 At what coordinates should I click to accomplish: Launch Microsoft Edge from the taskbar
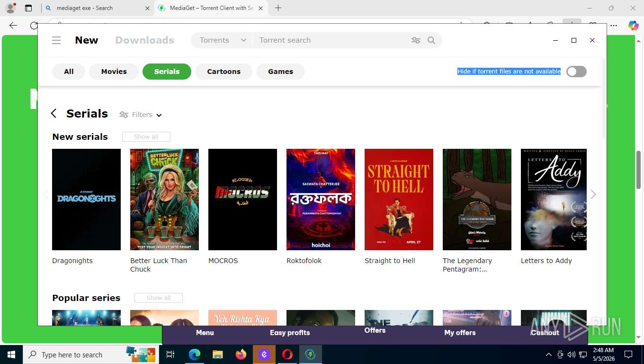(x=194, y=355)
